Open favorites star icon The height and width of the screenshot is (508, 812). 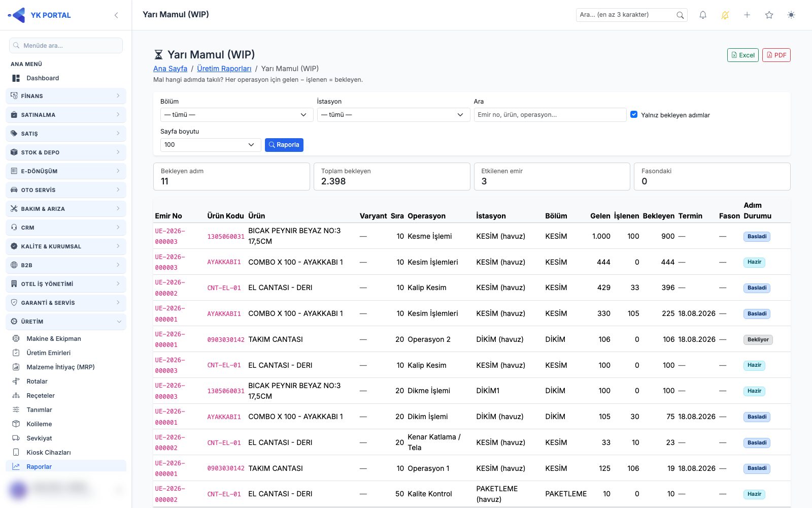[769, 15]
